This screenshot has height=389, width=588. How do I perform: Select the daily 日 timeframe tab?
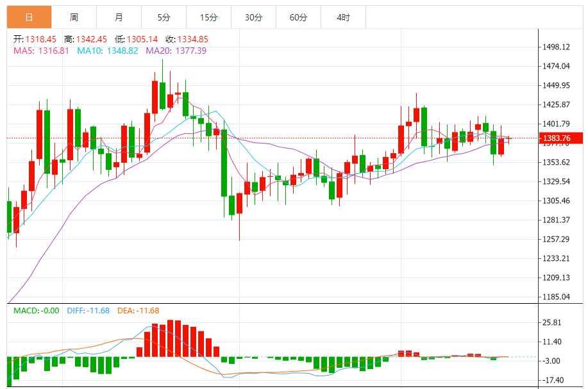coord(29,17)
